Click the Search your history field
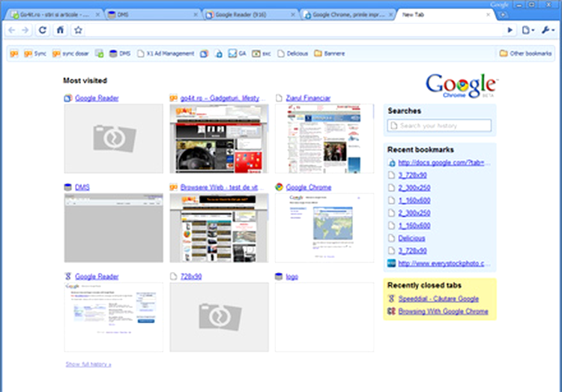Image resolution: width=562 pixels, height=392 pixels. click(439, 125)
